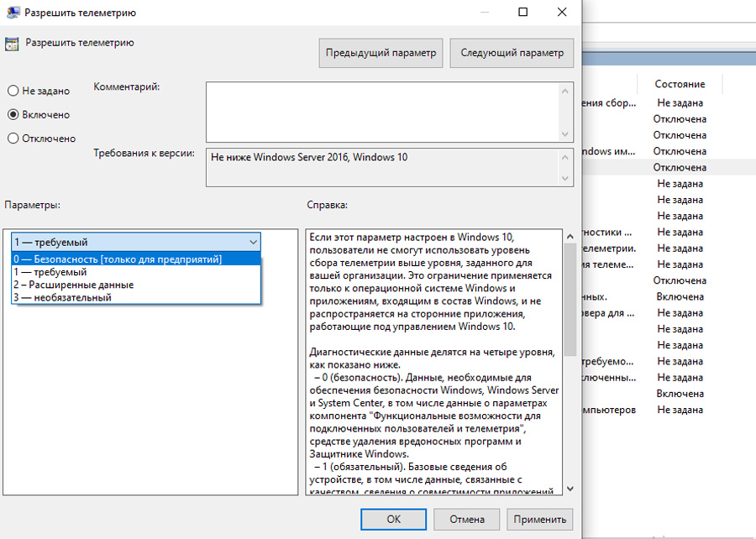This screenshot has height=539, width=756.
Task: Collapse the telemetry level dropdown arrow
Action: [253, 243]
